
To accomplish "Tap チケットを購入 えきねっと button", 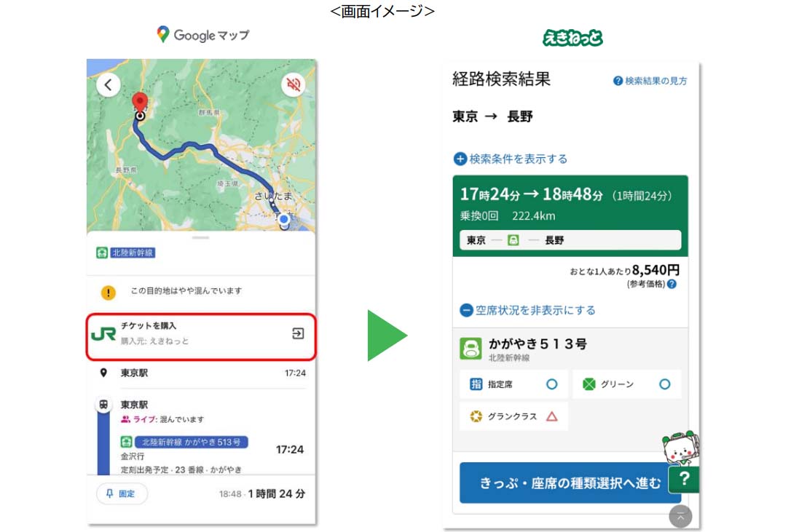I will 201,336.
